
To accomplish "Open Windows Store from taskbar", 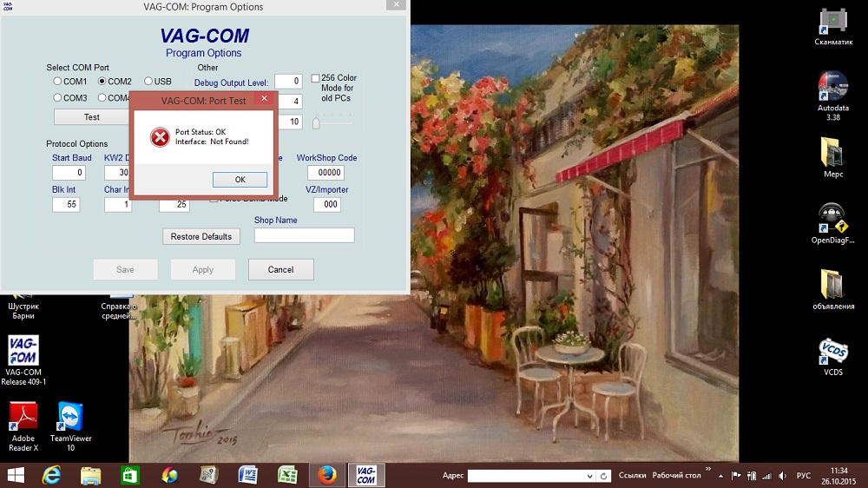I will (130, 475).
